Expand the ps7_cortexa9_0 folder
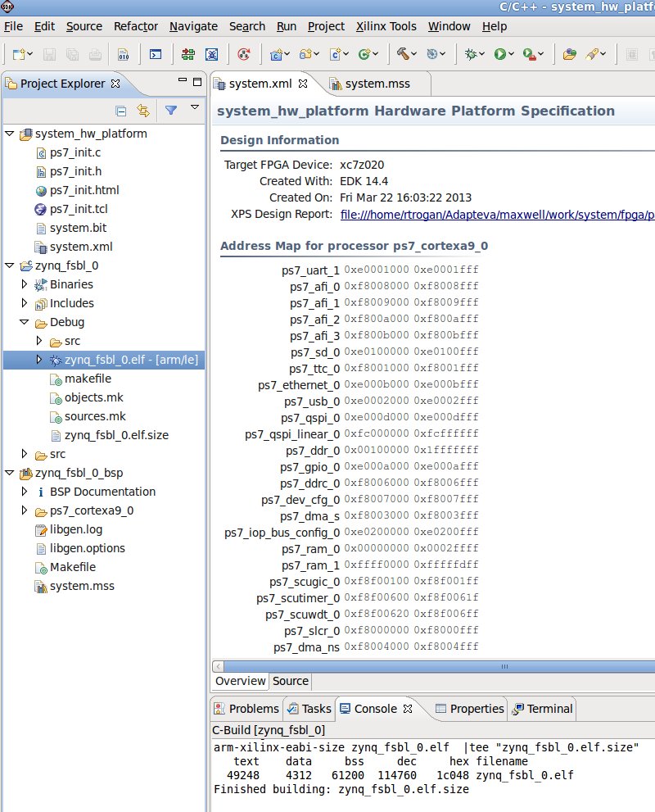 point(25,510)
